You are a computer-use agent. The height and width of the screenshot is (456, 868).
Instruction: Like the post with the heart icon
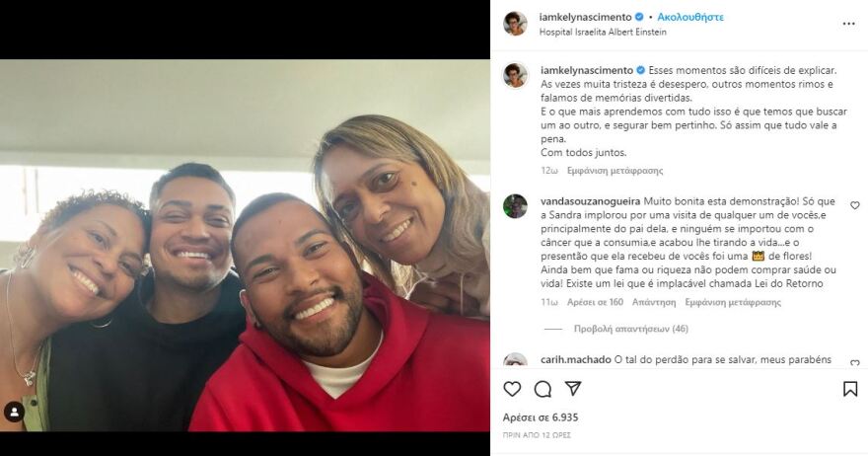[x=512, y=389]
